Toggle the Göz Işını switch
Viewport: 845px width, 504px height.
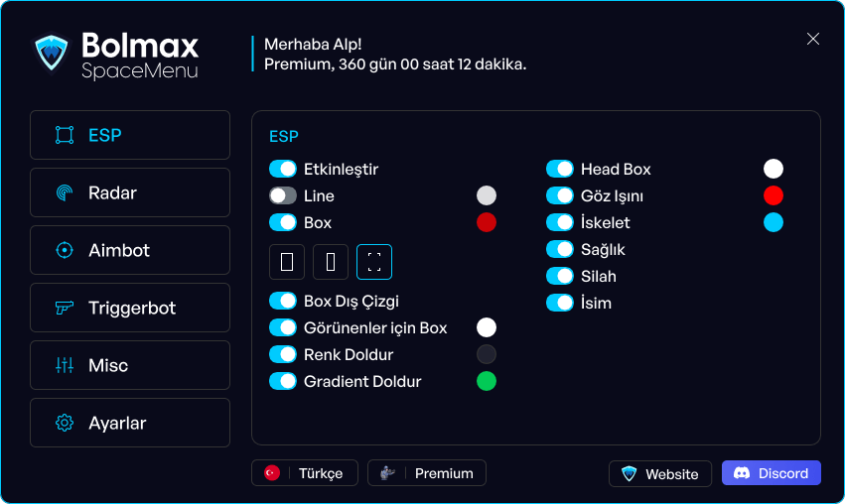[560, 195]
